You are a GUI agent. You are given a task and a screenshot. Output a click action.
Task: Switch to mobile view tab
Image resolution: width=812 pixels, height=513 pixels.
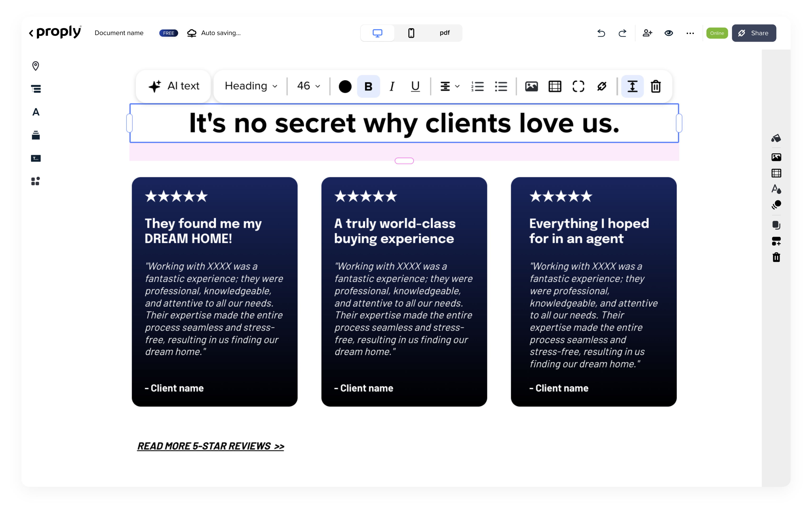pos(411,33)
